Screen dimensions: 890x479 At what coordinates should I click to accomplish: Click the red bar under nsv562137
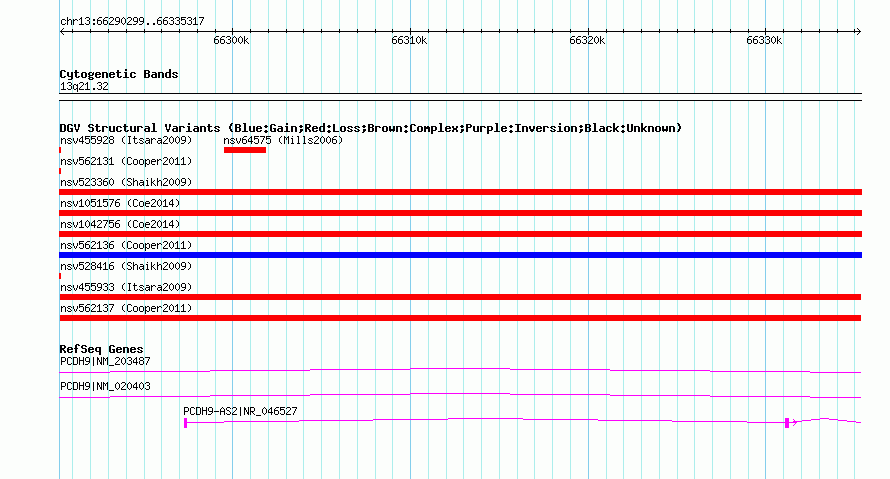click(x=460, y=318)
